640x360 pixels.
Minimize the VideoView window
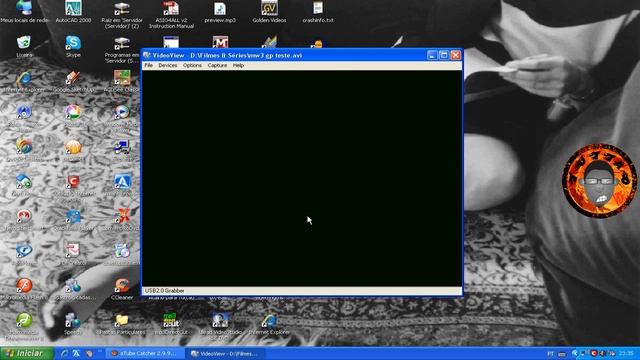pyautogui.click(x=432, y=55)
